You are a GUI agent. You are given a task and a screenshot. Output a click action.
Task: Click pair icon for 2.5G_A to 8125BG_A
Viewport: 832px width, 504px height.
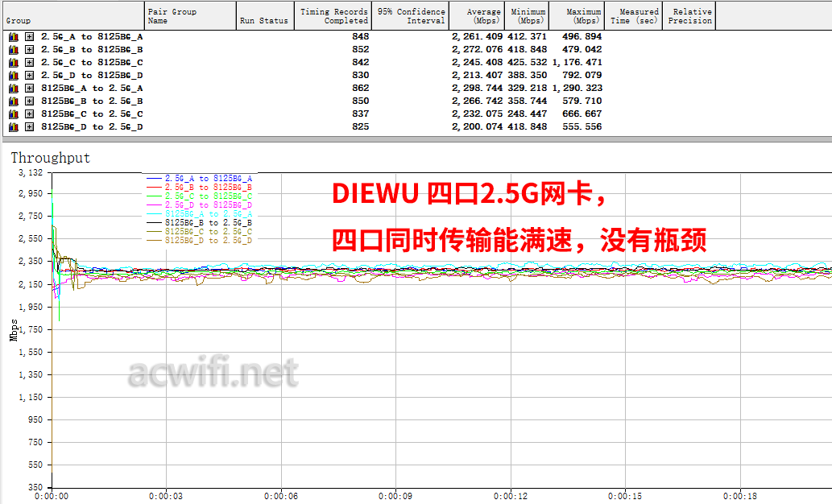14,36
